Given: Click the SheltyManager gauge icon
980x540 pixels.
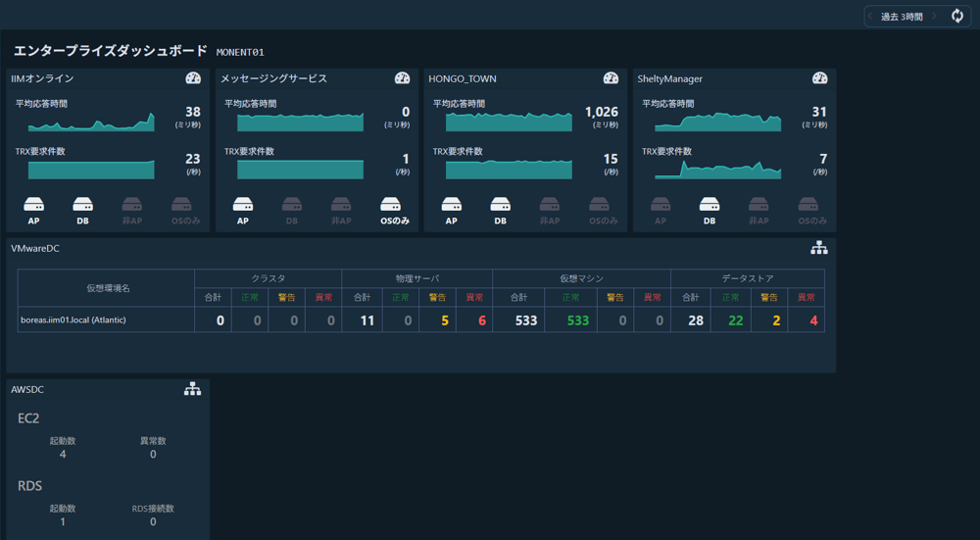Looking at the screenshot, I should [x=819, y=78].
